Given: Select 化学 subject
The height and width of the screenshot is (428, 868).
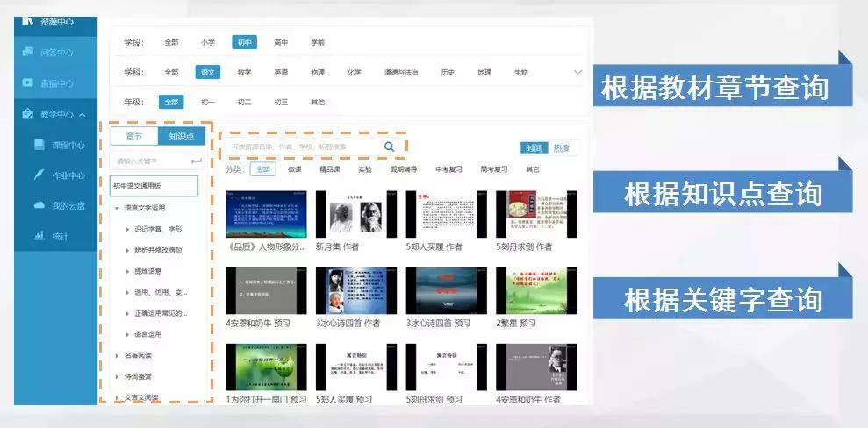Looking at the screenshot, I should (355, 72).
